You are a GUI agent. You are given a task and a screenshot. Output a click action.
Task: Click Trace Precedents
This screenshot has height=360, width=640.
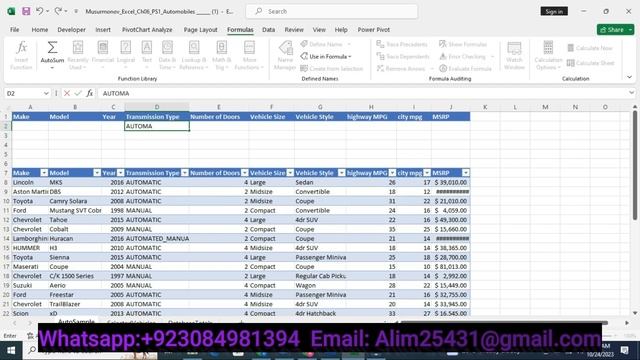[x=402, y=44]
